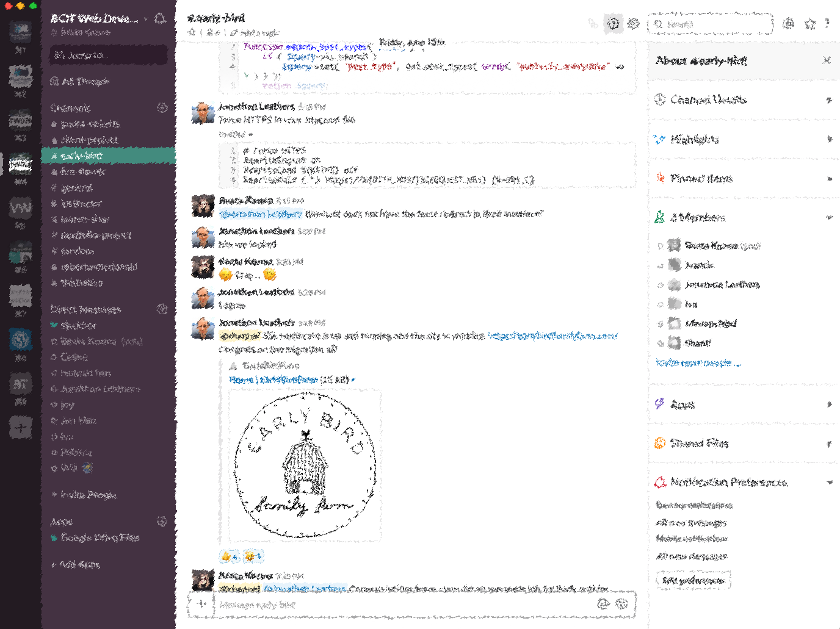Open channel settings gear in header
Screen dimensions: 840x629
click(x=634, y=24)
